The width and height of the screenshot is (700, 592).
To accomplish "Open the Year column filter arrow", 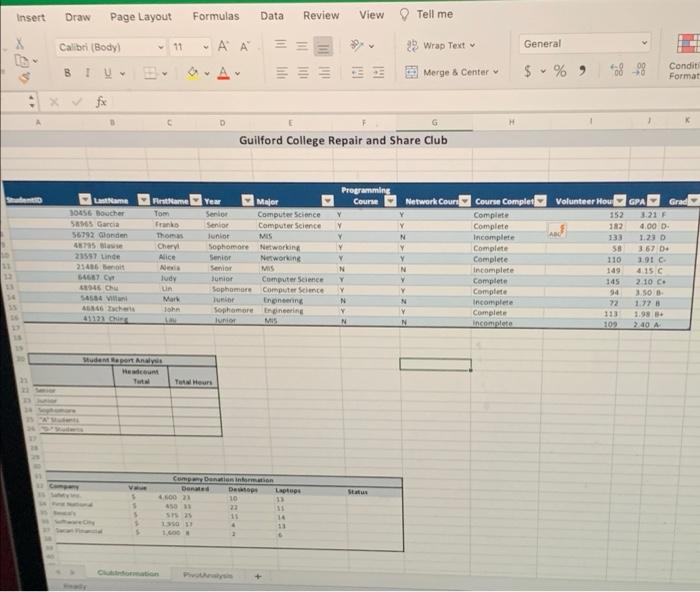I will tap(247, 200).
